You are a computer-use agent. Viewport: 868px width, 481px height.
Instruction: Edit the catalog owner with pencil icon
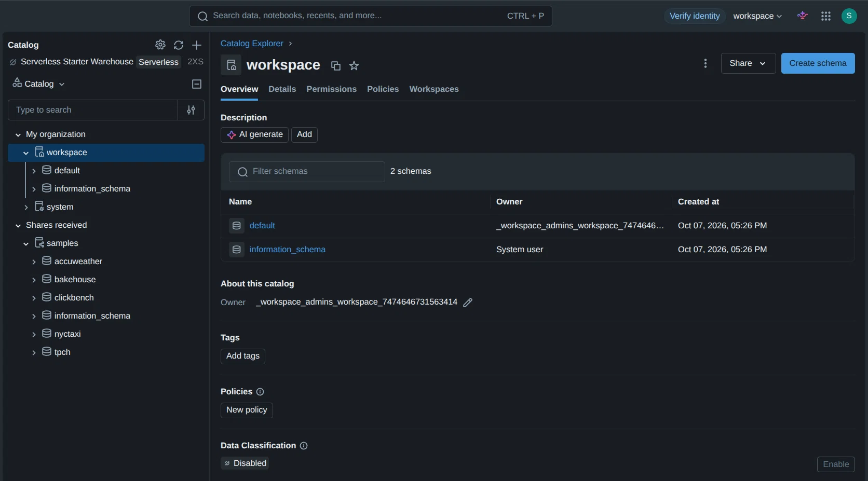click(x=468, y=303)
